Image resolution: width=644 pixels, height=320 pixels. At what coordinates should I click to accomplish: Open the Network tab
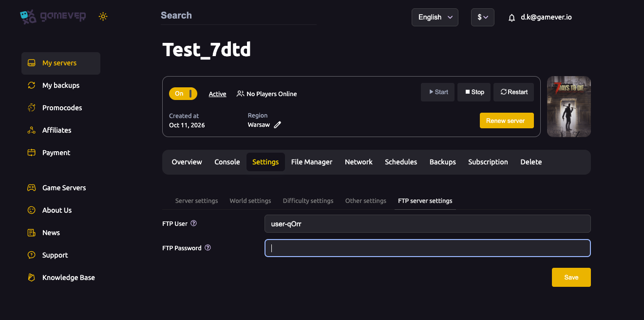point(359,162)
